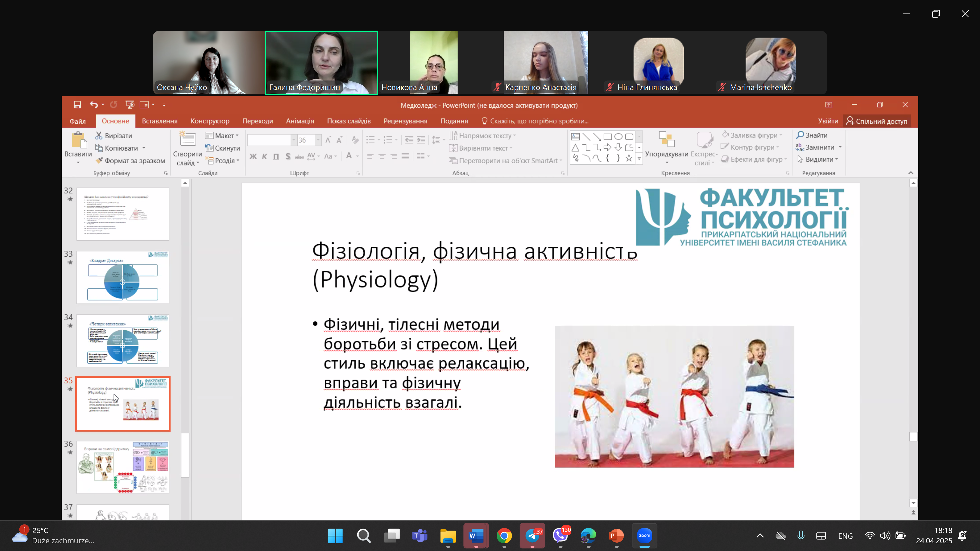
Task: Click the Увійти sign-in link
Action: [828, 121]
